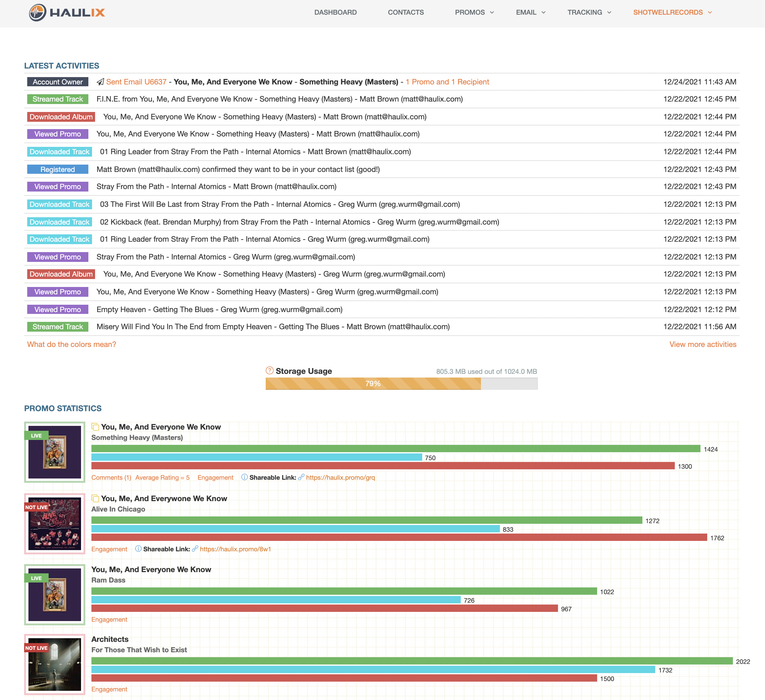Click info icon next to 8w1 Shareable Link
This screenshot has width=765, height=700.
139,549
